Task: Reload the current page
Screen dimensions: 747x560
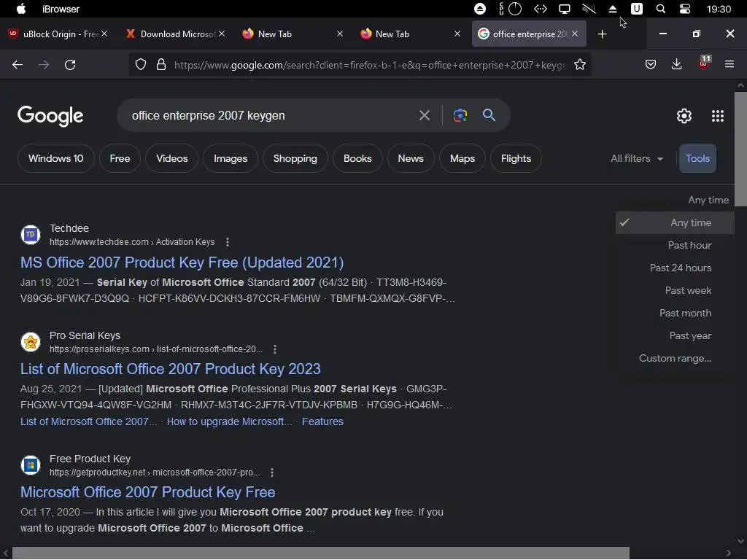Action: tap(70, 65)
